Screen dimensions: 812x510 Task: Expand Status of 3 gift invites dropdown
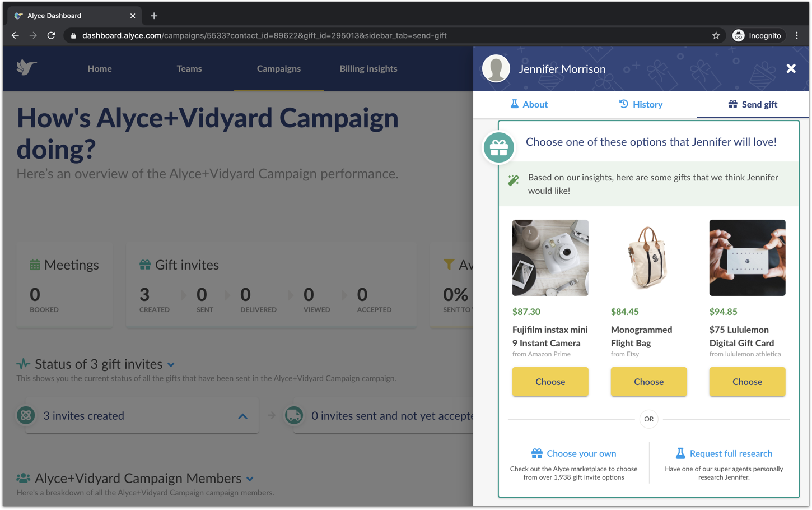[x=171, y=365]
